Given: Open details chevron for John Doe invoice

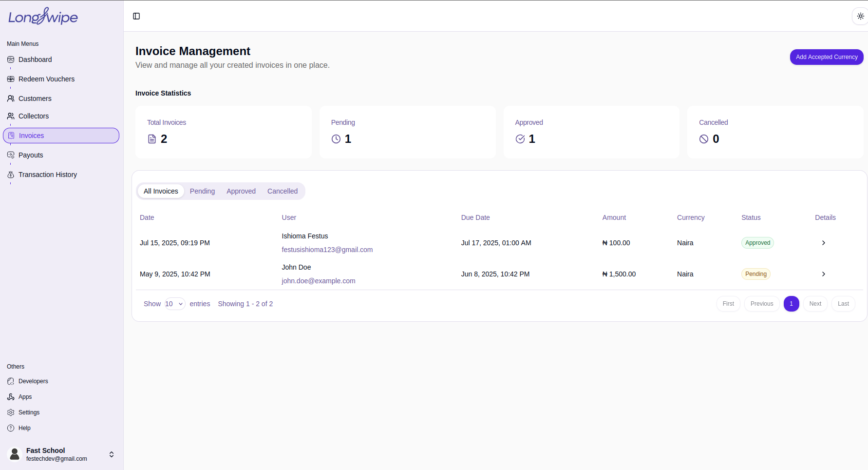Looking at the screenshot, I should 824,274.
